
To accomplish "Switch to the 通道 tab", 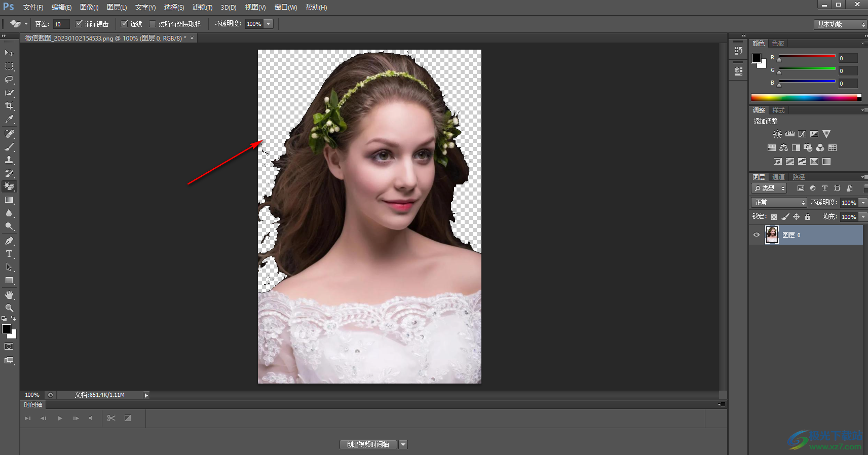I will coord(778,177).
